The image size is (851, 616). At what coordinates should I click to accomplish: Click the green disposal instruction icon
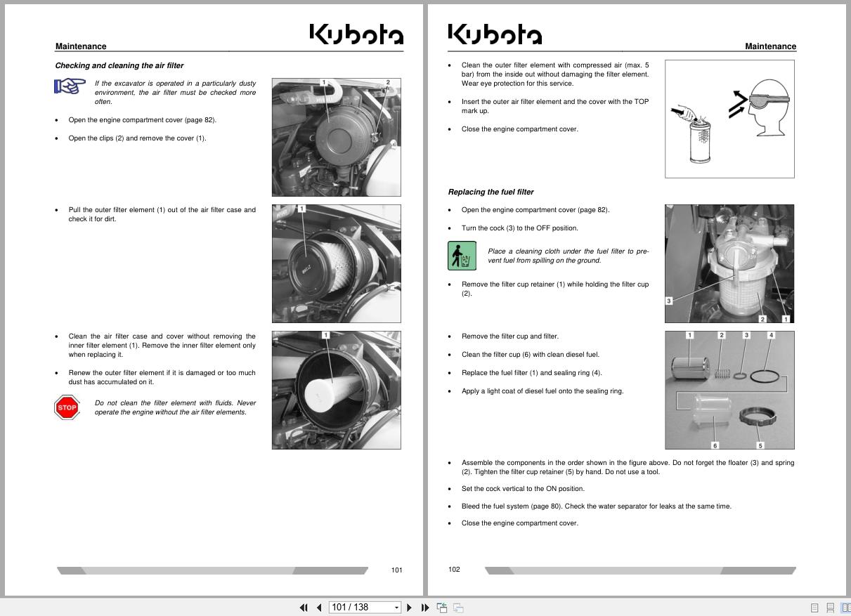(x=460, y=256)
